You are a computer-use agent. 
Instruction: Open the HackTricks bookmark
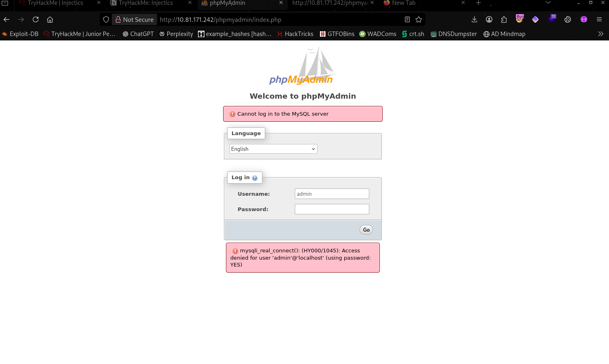[x=295, y=34]
